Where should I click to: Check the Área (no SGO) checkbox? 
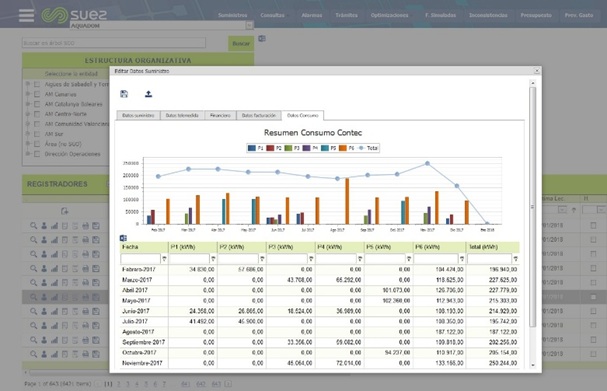37,144
